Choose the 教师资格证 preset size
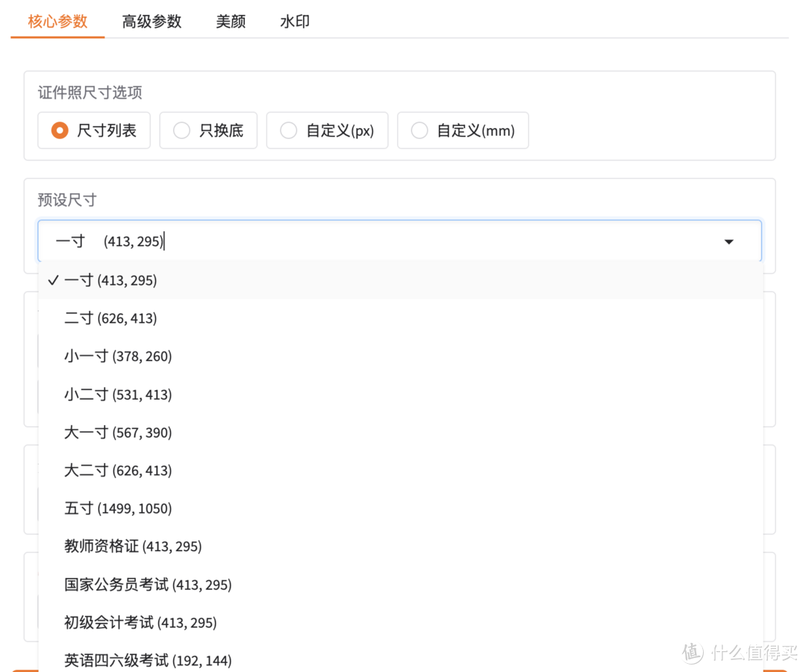The width and height of the screenshot is (806, 672). point(134,546)
